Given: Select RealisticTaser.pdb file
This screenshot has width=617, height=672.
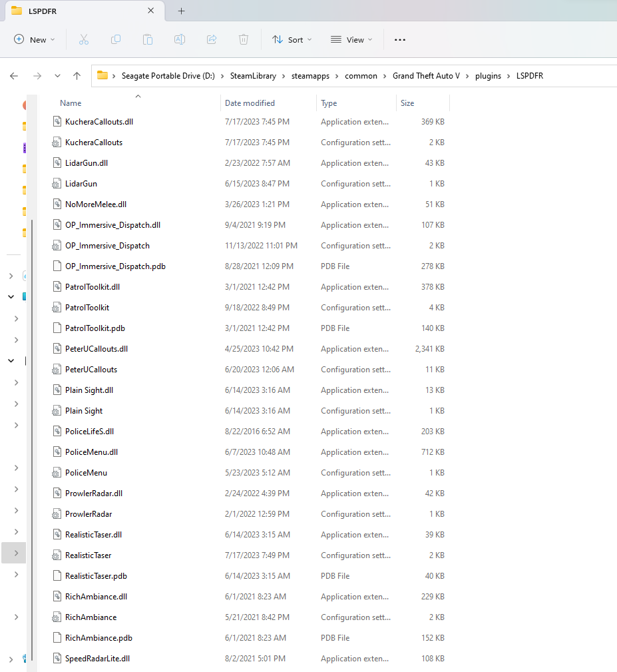Looking at the screenshot, I should (x=96, y=576).
